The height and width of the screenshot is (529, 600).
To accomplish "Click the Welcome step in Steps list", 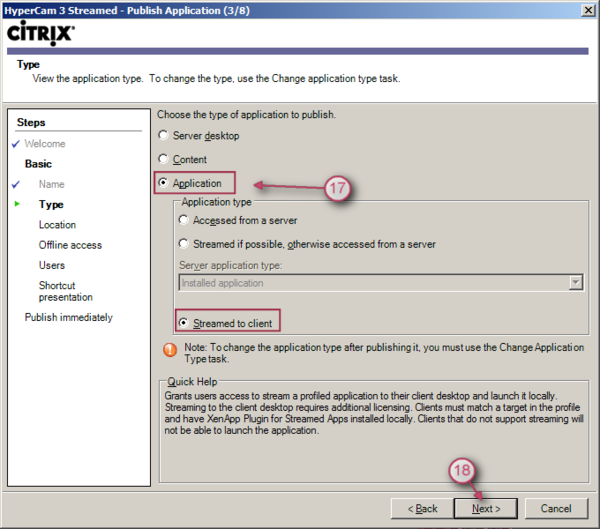I will click(45, 144).
